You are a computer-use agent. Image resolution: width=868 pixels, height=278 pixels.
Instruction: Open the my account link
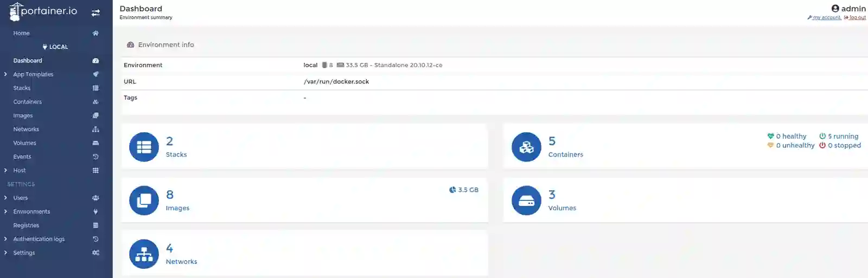pos(826,17)
